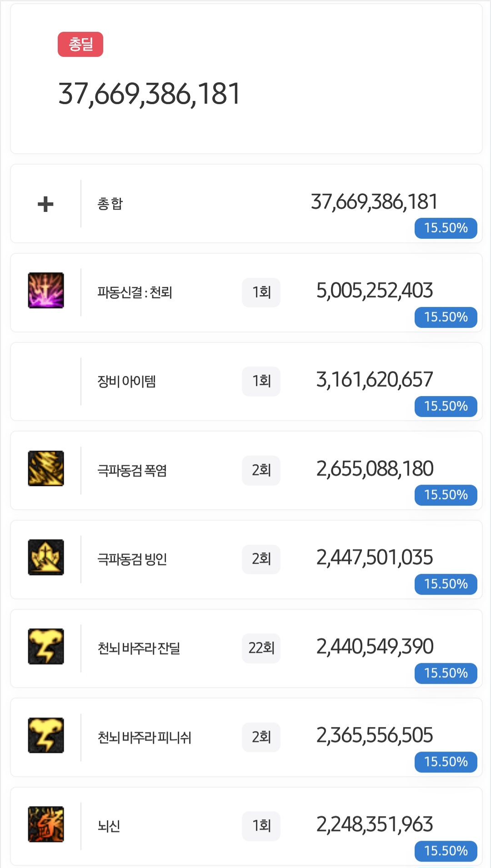Select the 총합 label text
Screen dimensions: 491x868
point(110,204)
